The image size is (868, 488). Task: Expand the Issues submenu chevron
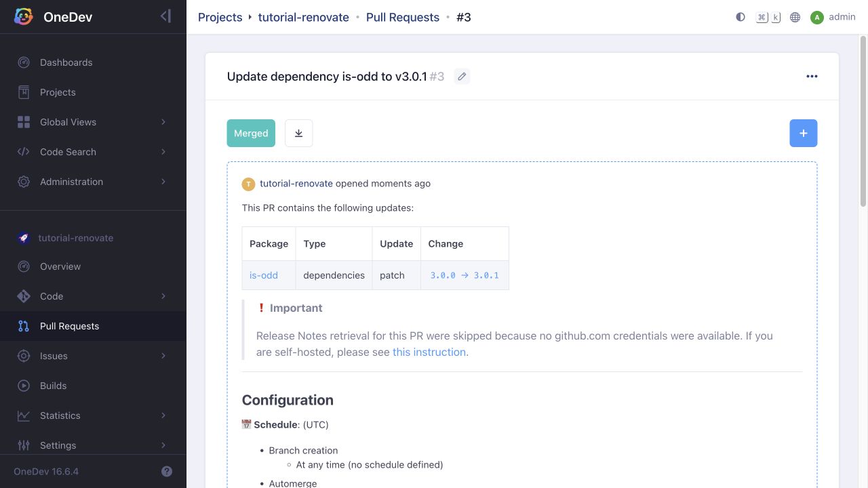[163, 356]
